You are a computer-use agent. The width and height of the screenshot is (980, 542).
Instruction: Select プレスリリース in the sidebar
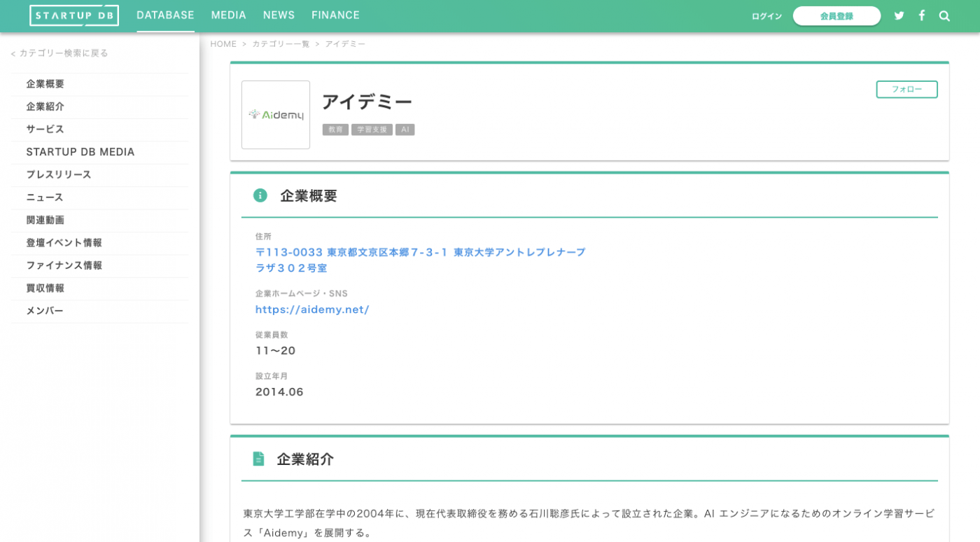tap(99, 174)
